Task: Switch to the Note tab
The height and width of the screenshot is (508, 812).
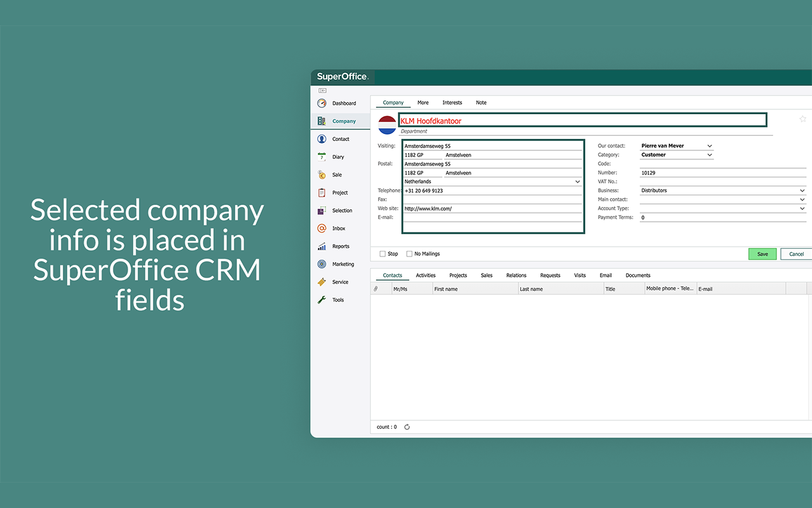Action: [x=481, y=102]
